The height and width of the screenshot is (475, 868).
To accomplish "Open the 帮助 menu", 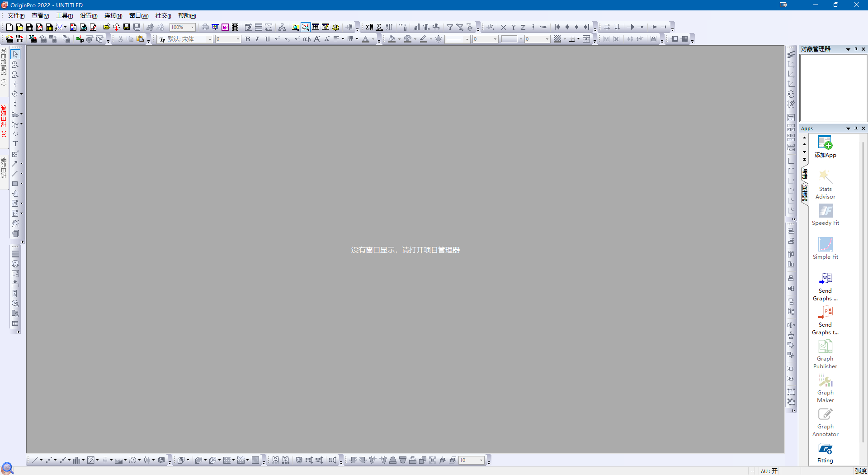I will pos(186,15).
